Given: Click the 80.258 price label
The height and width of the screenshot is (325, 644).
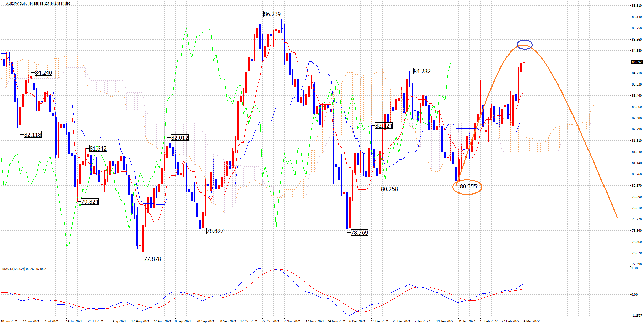Looking at the screenshot, I should click(x=389, y=189).
